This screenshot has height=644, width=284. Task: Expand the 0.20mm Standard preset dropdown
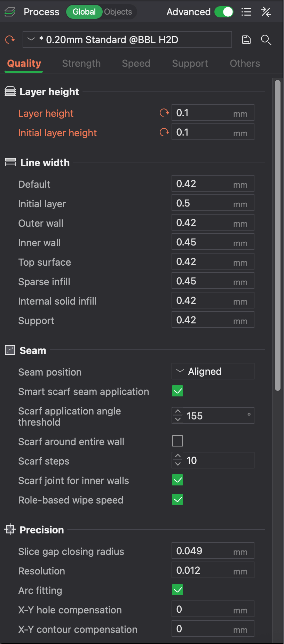click(127, 39)
